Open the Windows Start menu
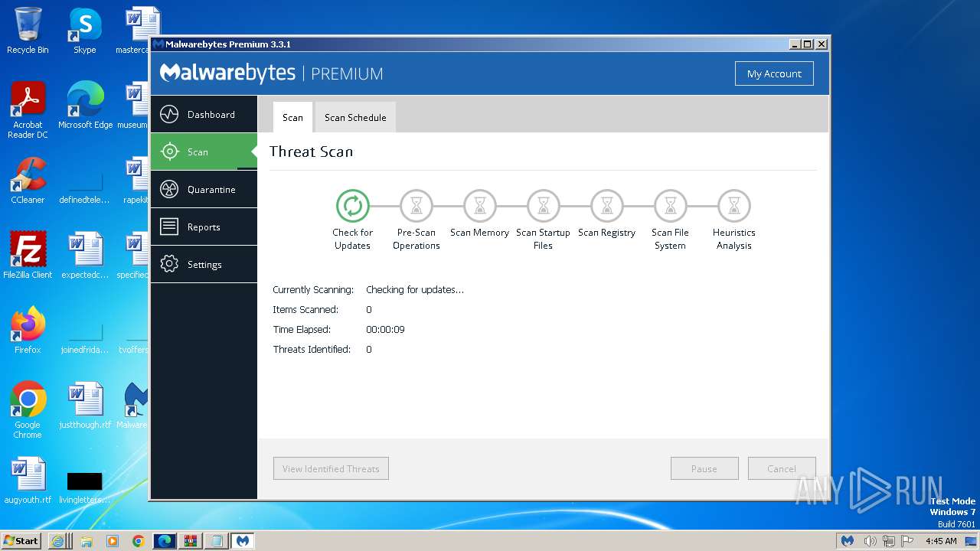This screenshot has width=980, height=551. [x=21, y=540]
